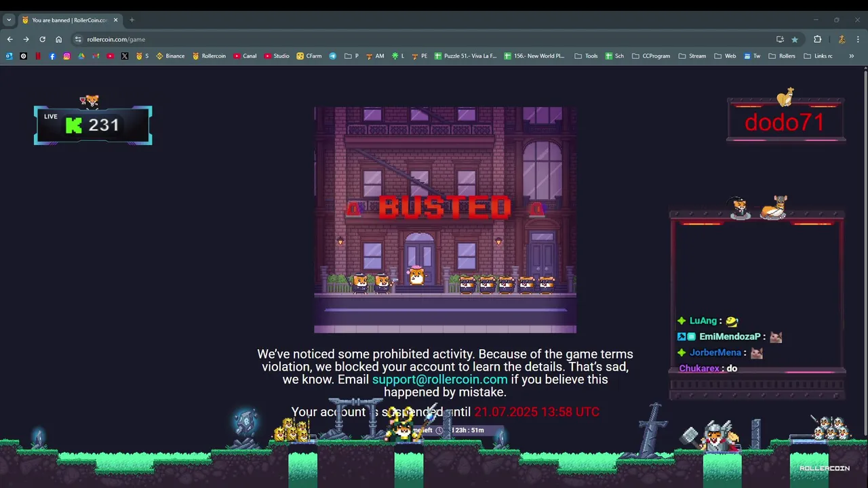Click LuAng's chat message

coord(707,321)
